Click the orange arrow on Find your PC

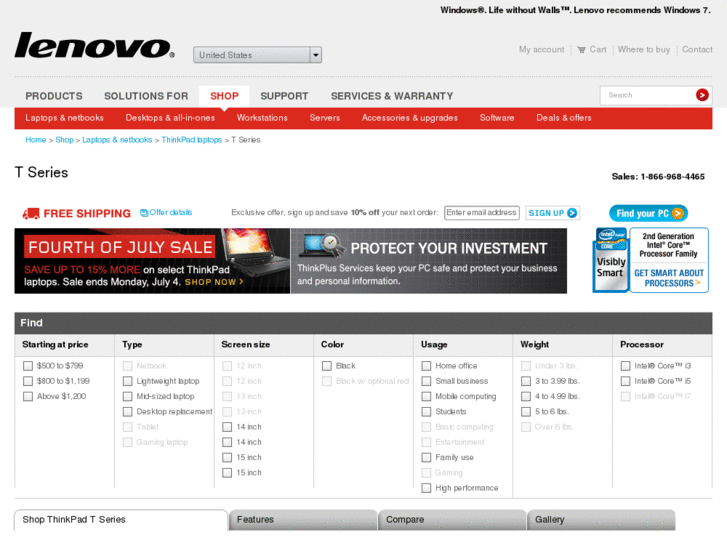pos(677,213)
